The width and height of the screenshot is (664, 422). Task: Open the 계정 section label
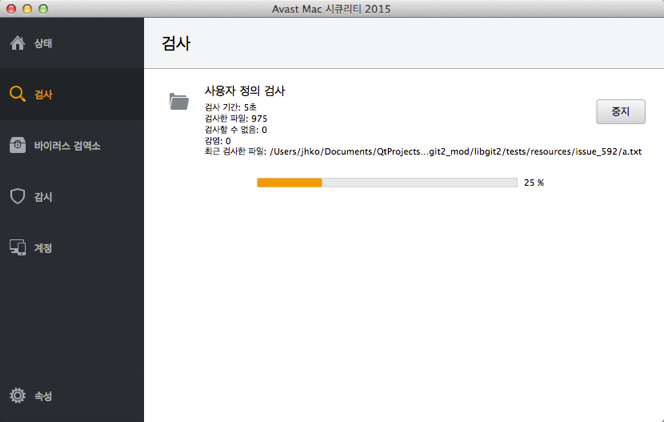43,248
